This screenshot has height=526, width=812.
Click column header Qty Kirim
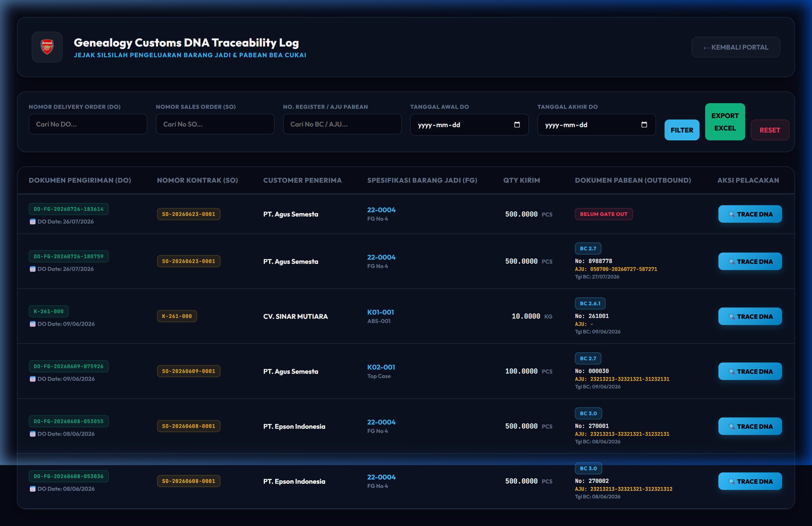pyautogui.click(x=521, y=180)
